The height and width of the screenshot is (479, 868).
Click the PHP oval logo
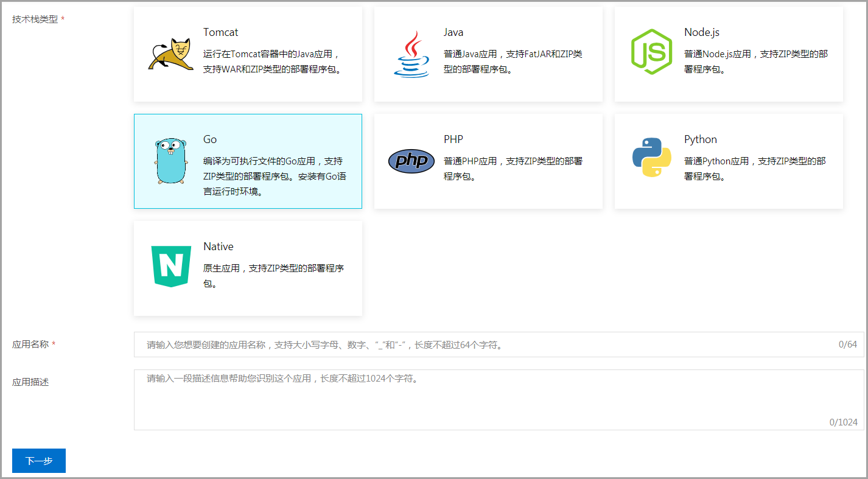pyautogui.click(x=411, y=161)
